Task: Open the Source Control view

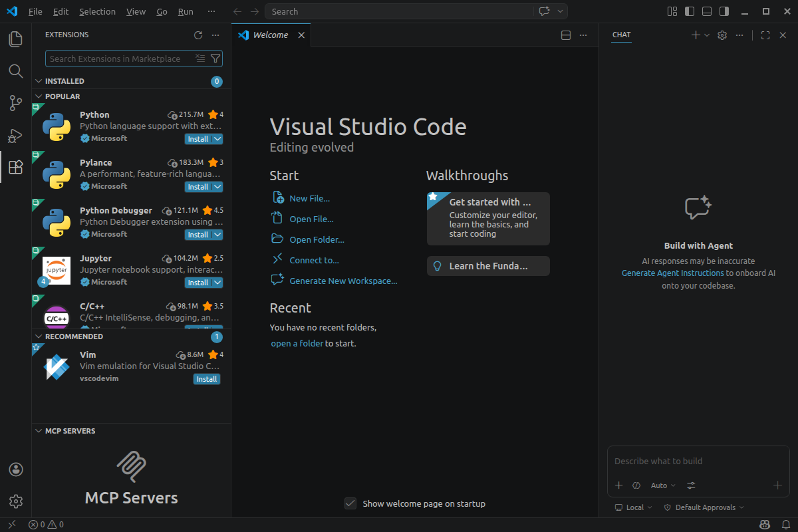Action: pos(15,103)
